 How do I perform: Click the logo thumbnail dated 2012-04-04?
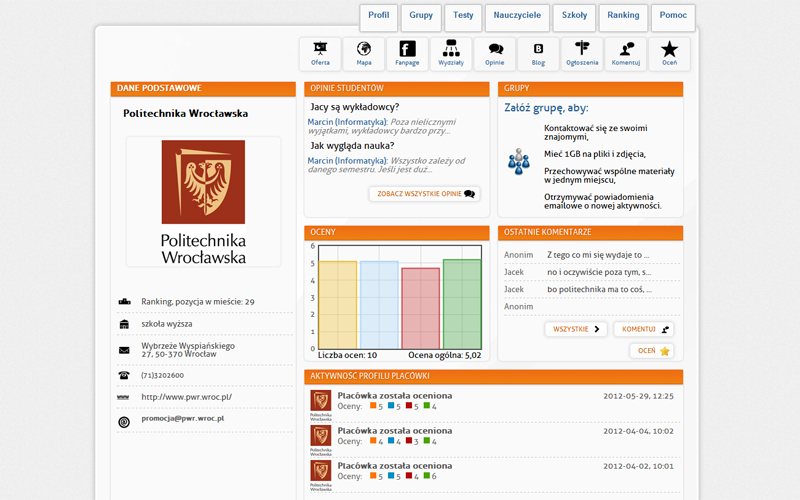321,440
